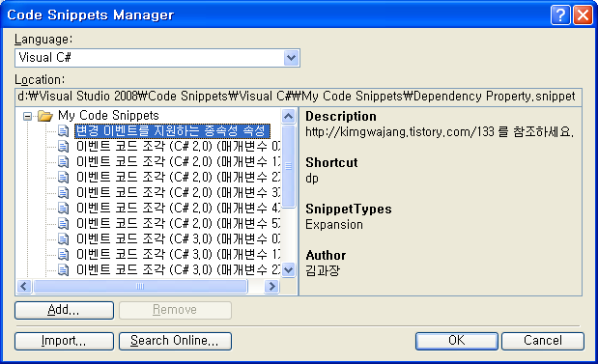Screen dimensions: 598x364
Task: Click the shortcut value dp
Action: point(312,179)
